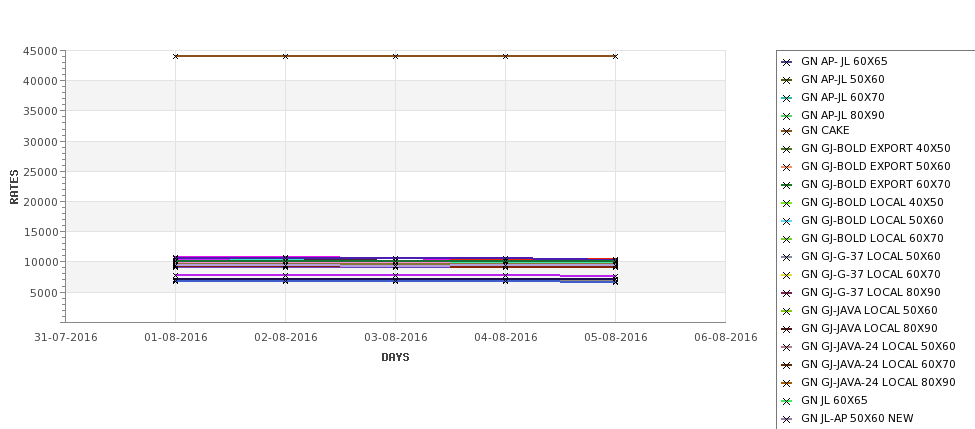Image resolution: width=975 pixels, height=429 pixels.
Task: Click GN CAKE data point on 01-08-2016
Action: [x=176, y=56]
